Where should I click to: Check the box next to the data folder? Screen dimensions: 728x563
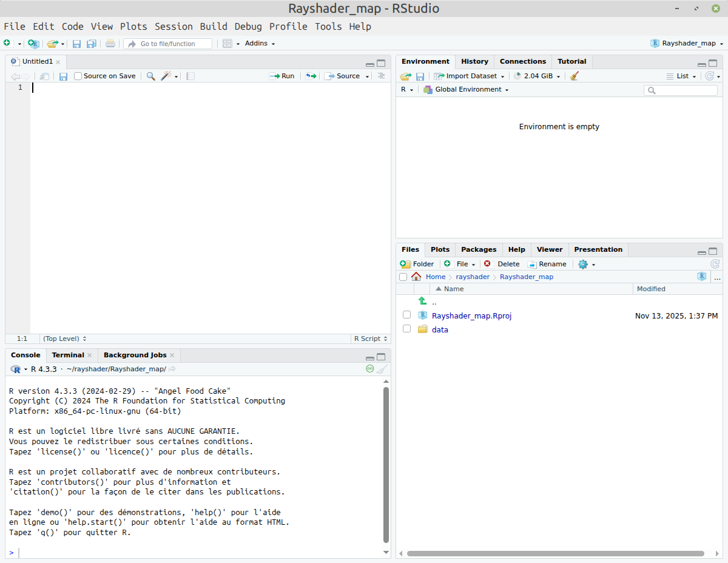406,329
